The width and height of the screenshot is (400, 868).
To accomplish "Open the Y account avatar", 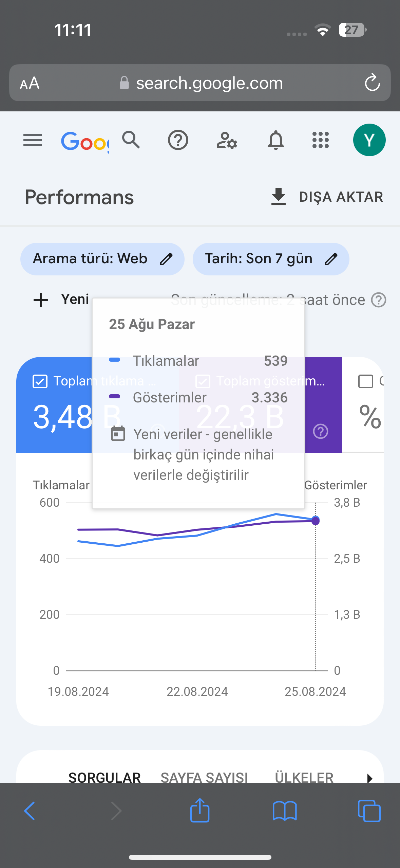I will (x=369, y=140).
